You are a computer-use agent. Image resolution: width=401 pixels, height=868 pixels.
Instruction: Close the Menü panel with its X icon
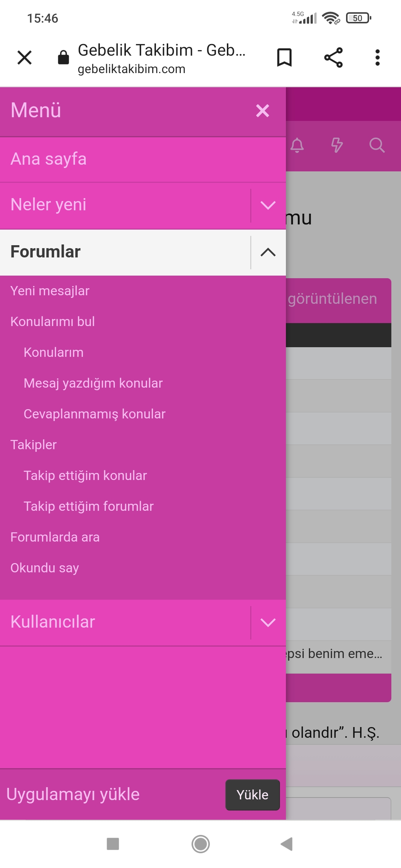point(263,111)
